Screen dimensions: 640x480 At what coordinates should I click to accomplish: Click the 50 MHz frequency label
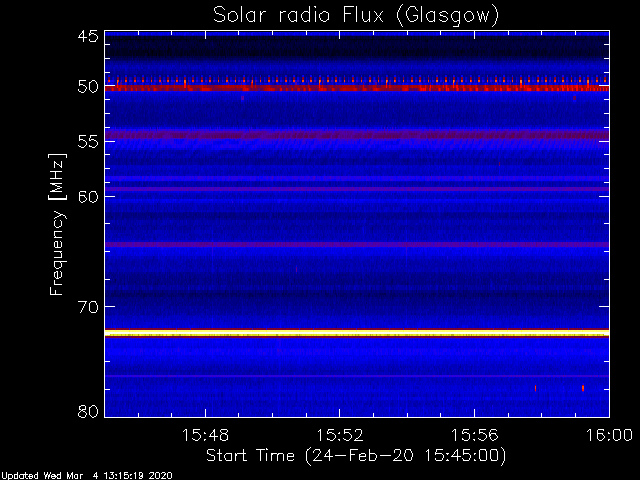pyautogui.click(x=88, y=87)
